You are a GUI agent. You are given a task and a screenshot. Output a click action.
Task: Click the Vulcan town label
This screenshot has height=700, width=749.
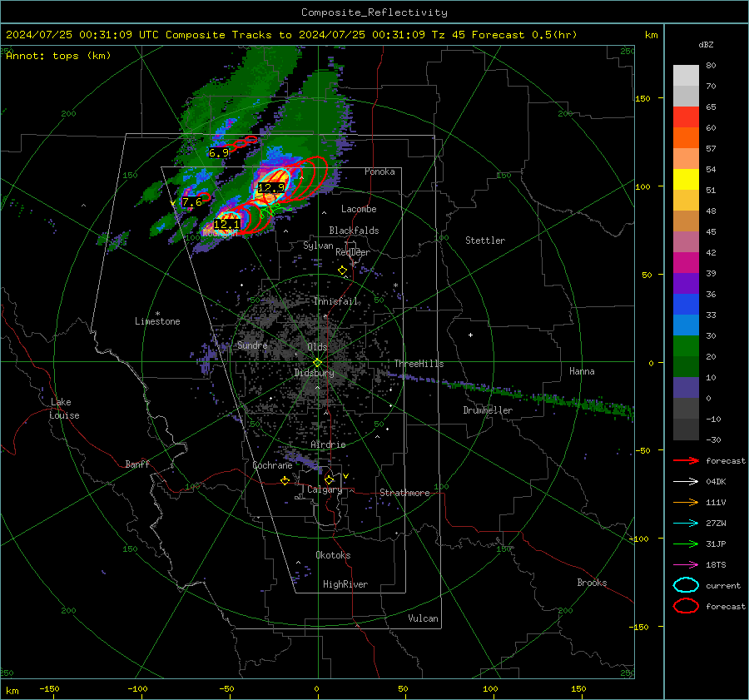click(424, 618)
